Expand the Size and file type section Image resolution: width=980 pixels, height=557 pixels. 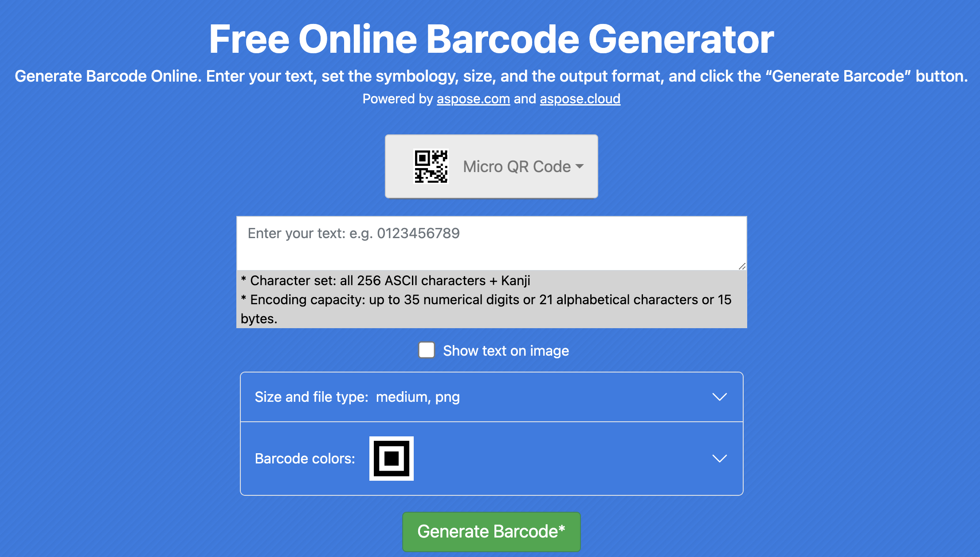coord(491,396)
